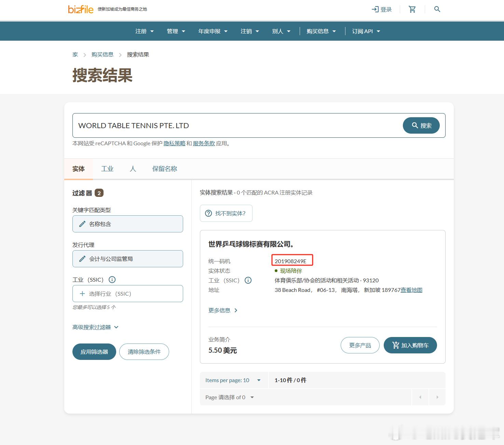Viewport: 504px width, 445px height.
Task: Click the previous page arrow
Action: (x=420, y=397)
